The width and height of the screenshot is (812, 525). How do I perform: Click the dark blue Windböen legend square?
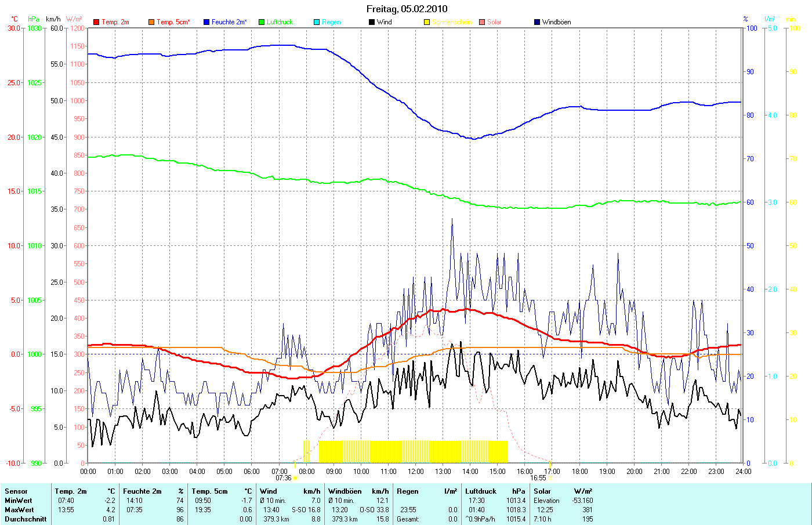pyautogui.click(x=537, y=22)
